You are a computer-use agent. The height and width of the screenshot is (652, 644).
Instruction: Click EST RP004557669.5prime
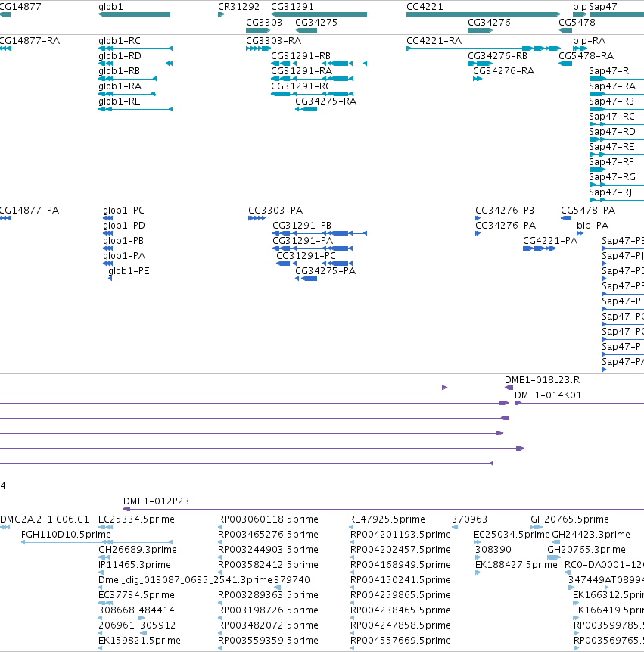tap(400, 641)
